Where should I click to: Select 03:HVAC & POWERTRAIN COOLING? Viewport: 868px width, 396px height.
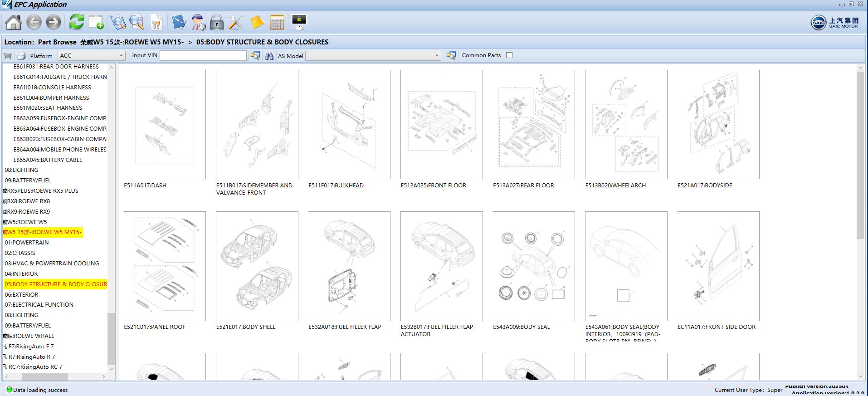[x=52, y=264]
